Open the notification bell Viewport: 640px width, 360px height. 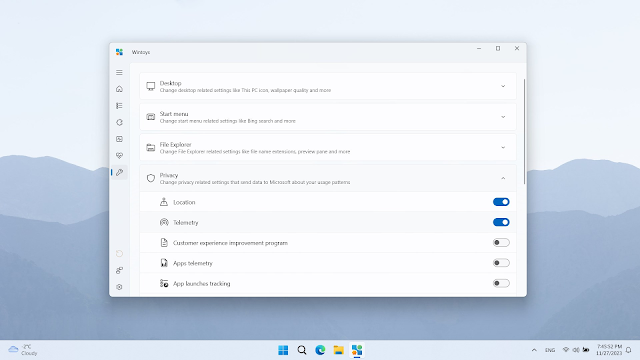(629, 350)
